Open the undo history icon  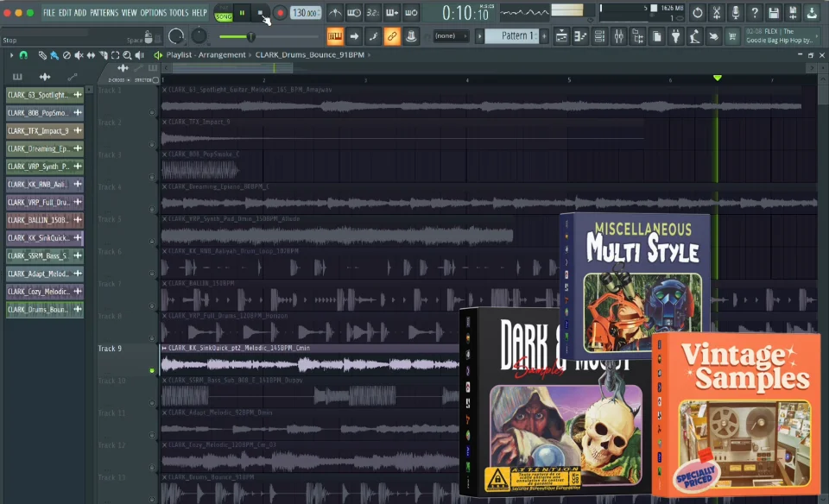coord(698,13)
